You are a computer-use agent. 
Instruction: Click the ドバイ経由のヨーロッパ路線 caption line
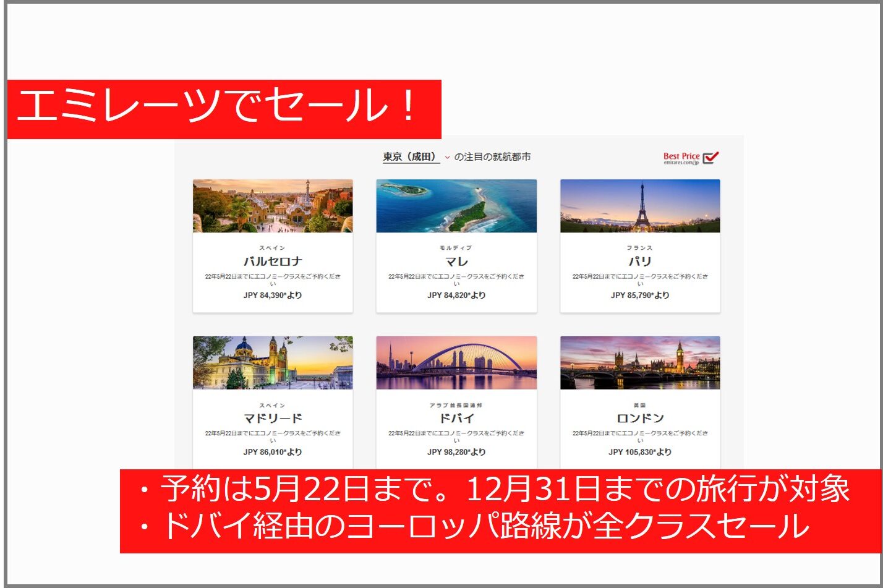click(474, 526)
